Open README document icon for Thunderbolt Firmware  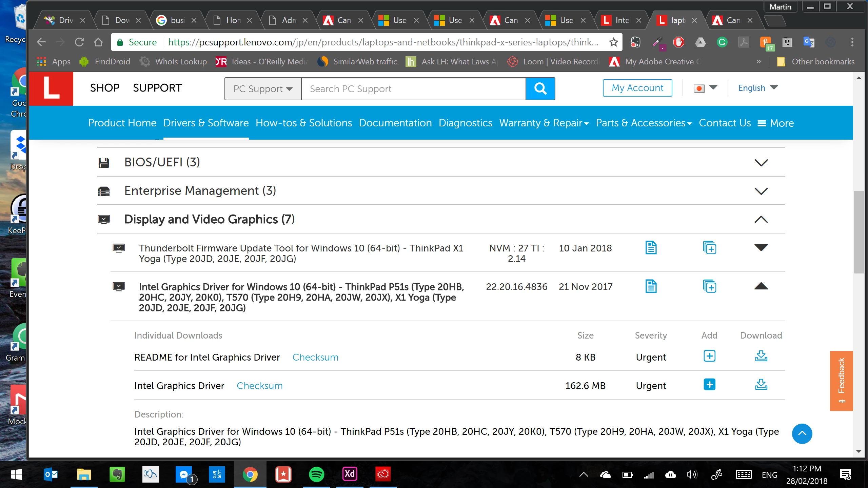[651, 248]
